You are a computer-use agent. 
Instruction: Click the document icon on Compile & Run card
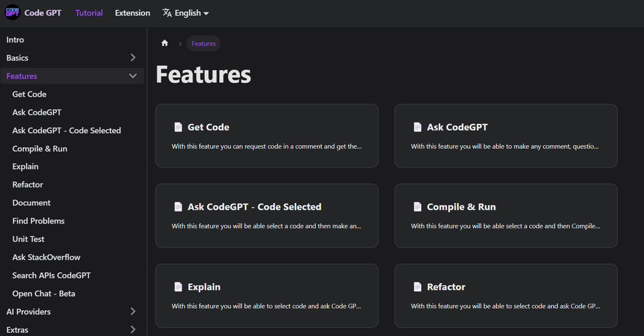(x=417, y=207)
